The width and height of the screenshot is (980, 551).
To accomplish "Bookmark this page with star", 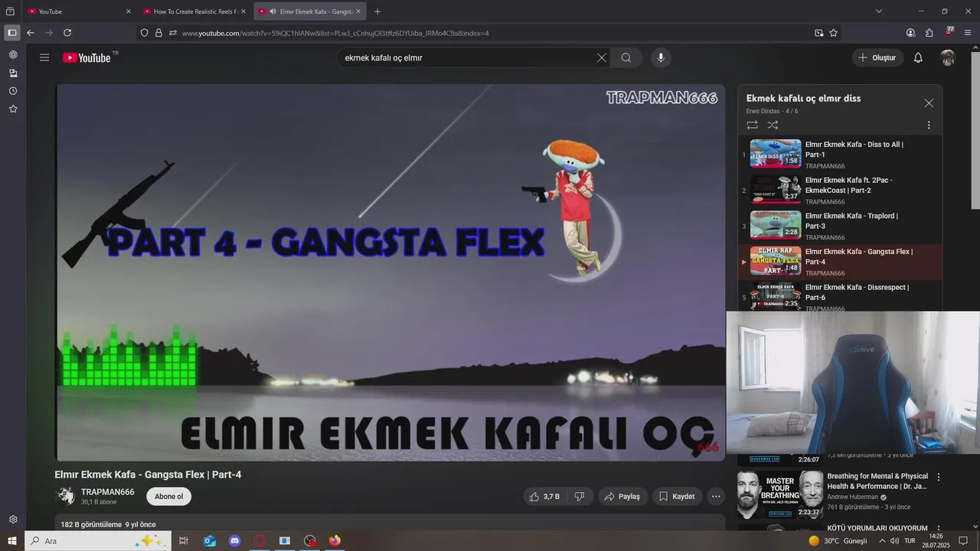I will tap(834, 33).
